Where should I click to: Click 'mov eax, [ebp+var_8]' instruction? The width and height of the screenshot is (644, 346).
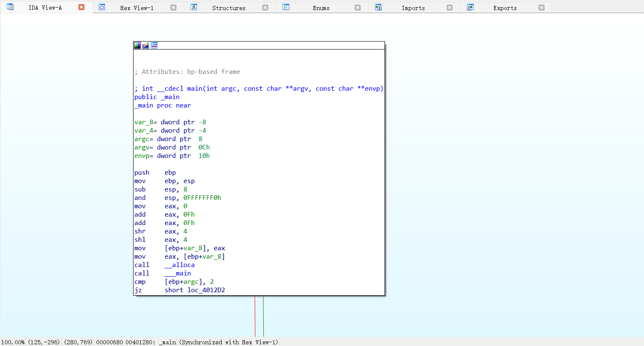tap(180, 257)
